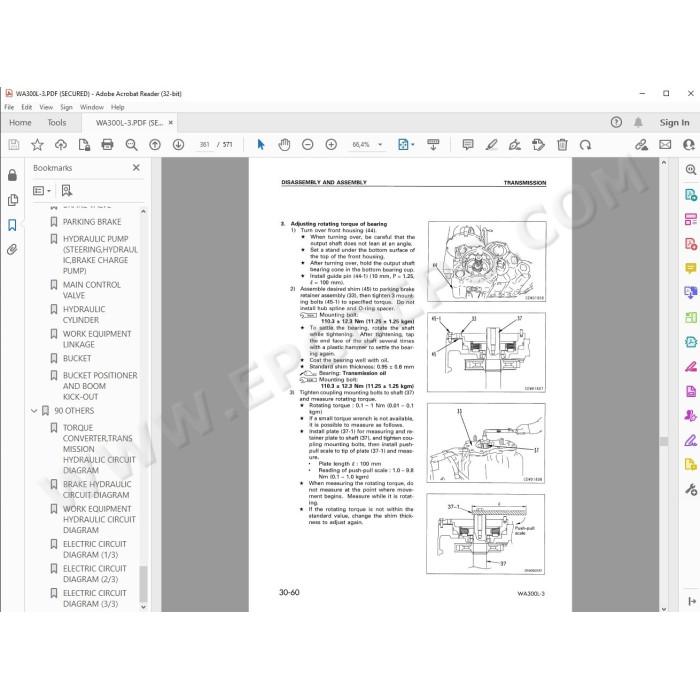The height and width of the screenshot is (700, 700).
Task: Open the Edit menu
Action: pyautogui.click(x=27, y=107)
